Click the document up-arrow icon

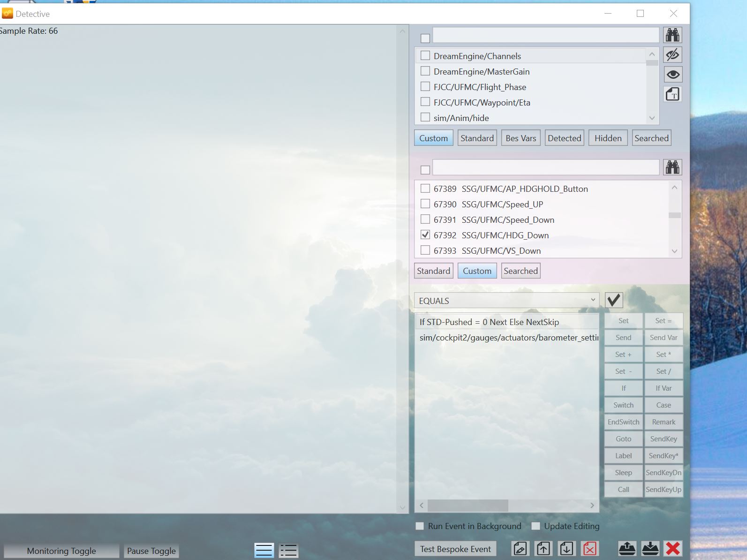(543, 548)
